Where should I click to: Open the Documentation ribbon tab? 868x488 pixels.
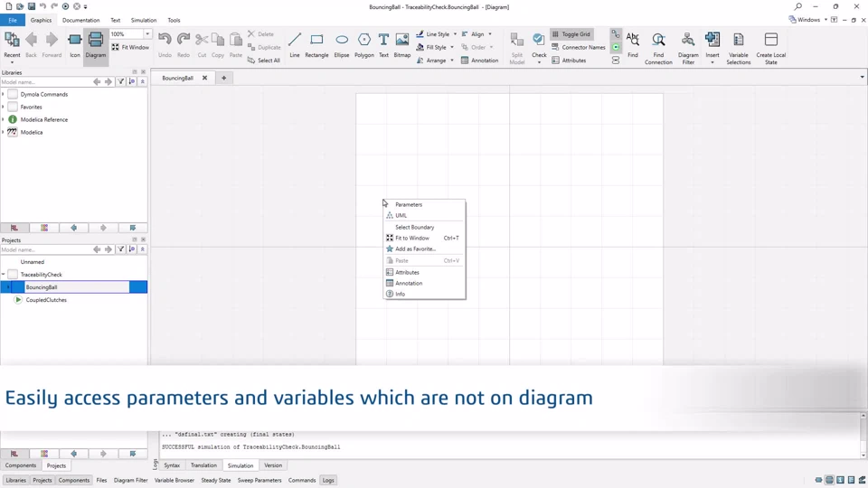(x=80, y=20)
